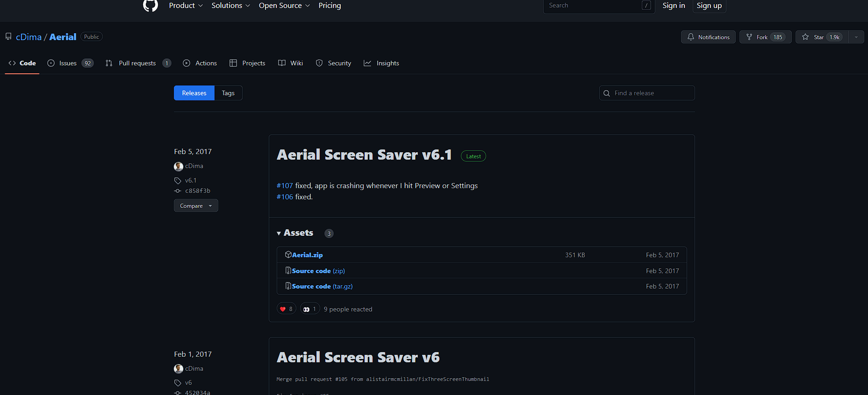The image size is (868, 395).
Task: Open commit c858f3b
Action: click(198, 190)
